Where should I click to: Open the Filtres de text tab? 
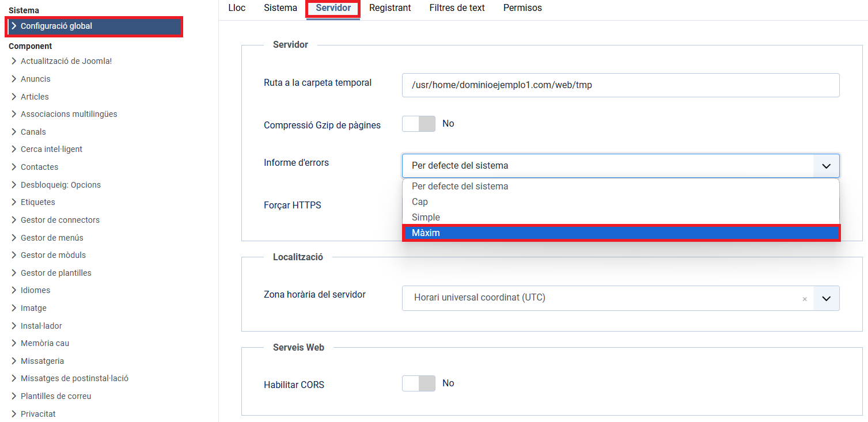click(x=457, y=8)
